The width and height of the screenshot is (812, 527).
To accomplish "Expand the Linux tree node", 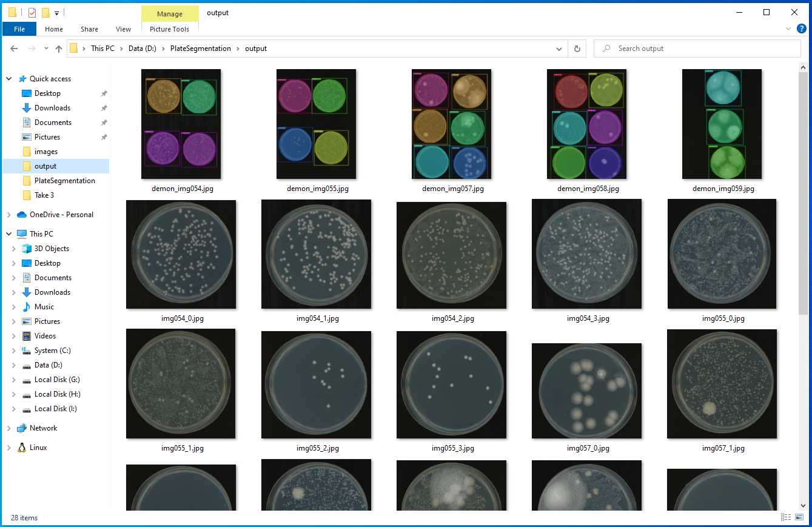I will coord(8,448).
